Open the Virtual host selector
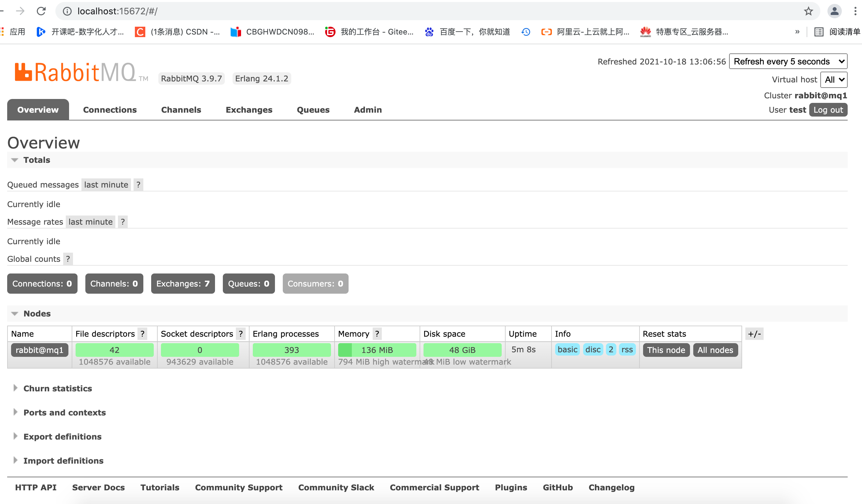Image resolution: width=862 pixels, height=504 pixels. 834,80
